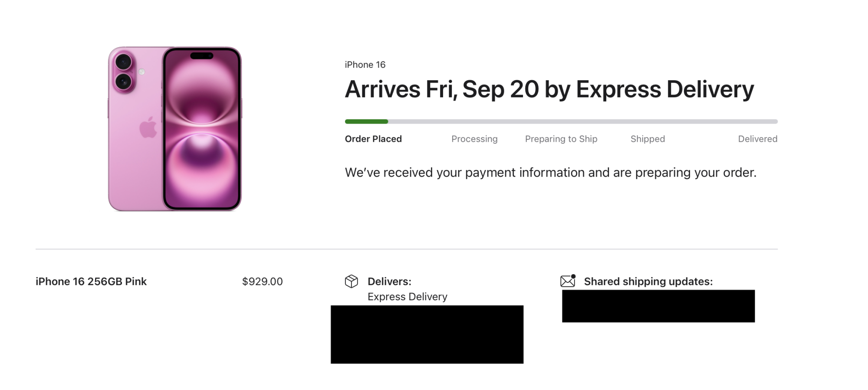Click the Delivered status label
The height and width of the screenshot is (390, 868).
click(x=758, y=139)
